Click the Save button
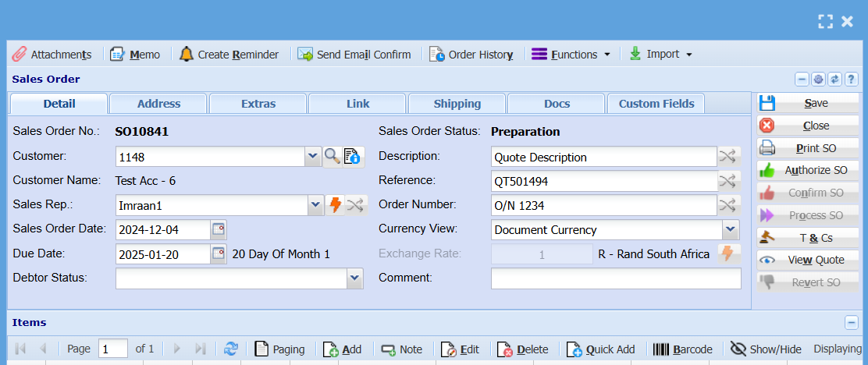Screen dimensions: 868x365 (808, 103)
